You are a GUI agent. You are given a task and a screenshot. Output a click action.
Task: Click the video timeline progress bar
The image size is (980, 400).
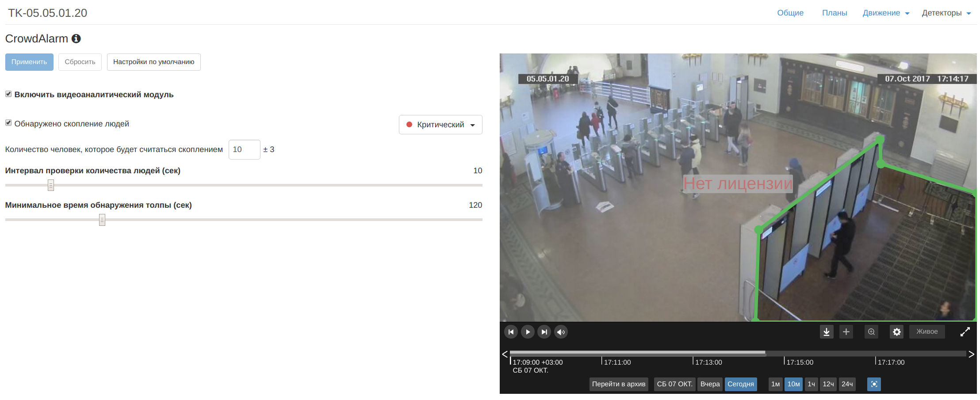click(738, 353)
